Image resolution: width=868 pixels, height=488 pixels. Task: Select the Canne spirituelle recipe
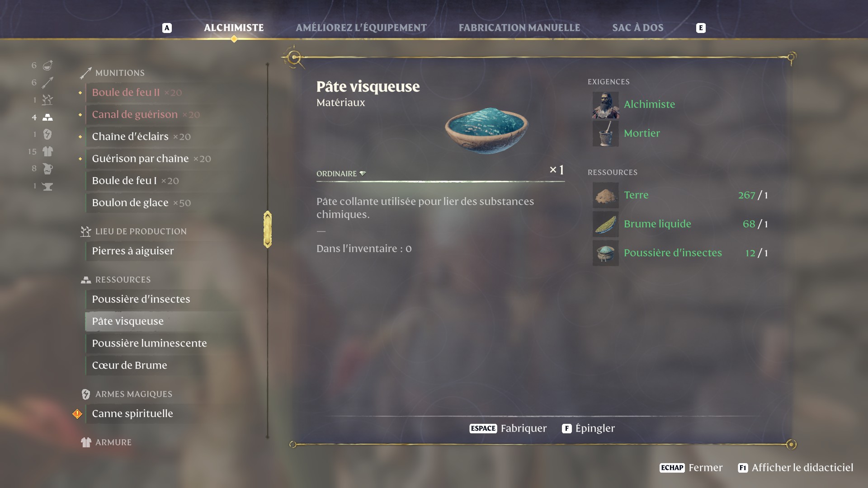pos(132,414)
